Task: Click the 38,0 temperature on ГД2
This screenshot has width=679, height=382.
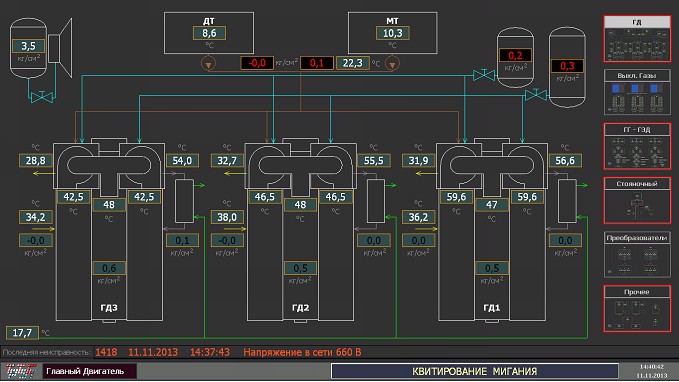Action: click(227, 217)
